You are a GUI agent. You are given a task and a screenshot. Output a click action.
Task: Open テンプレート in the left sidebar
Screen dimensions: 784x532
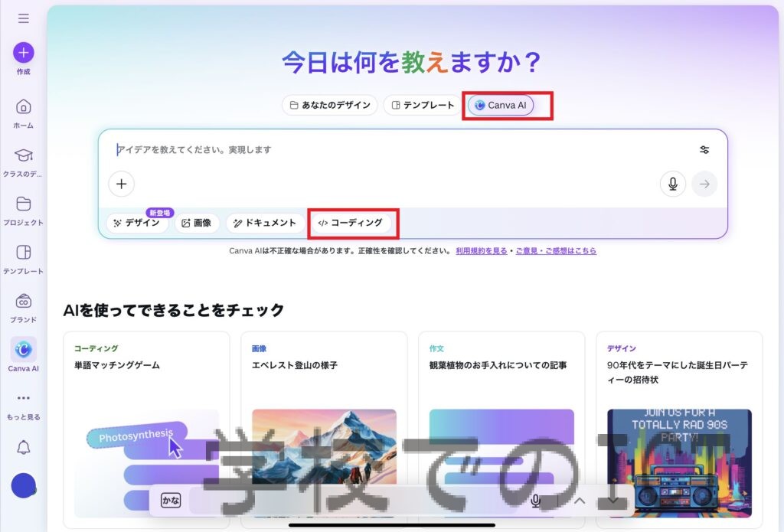24,253
